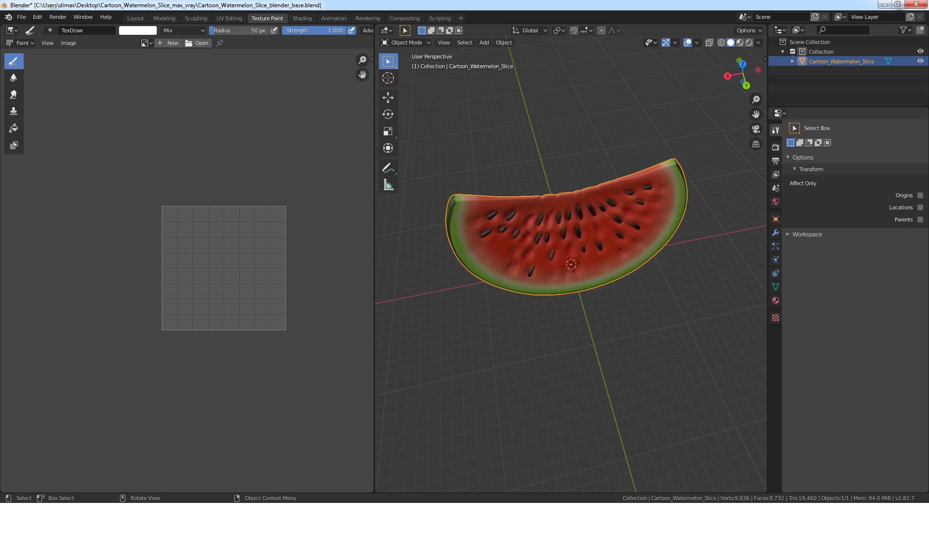Toggle the Collection exclude checkbox in outliner
Image resolution: width=929 pixels, height=560 pixels.
793,52
